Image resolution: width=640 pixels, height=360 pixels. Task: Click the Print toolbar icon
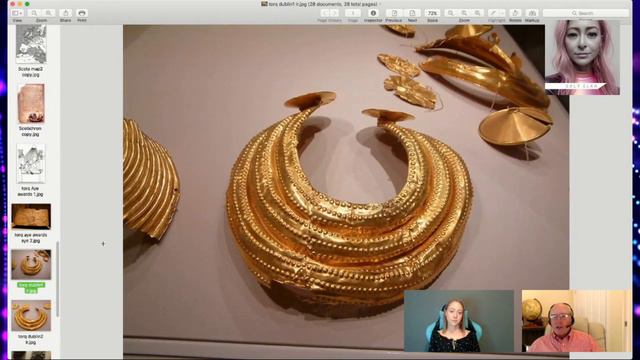click(x=82, y=13)
